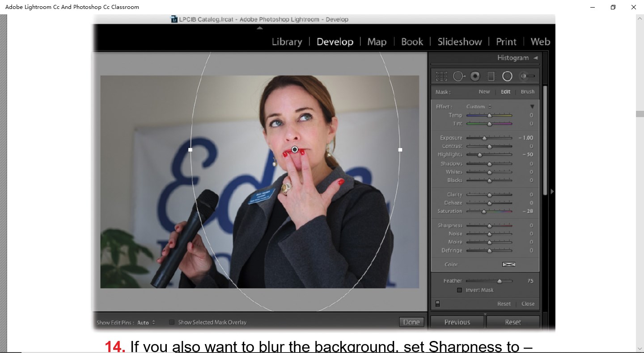Click the Saturation value -28
Image resolution: width=644 pixels, height=353 pixels.
pos(528,211)
